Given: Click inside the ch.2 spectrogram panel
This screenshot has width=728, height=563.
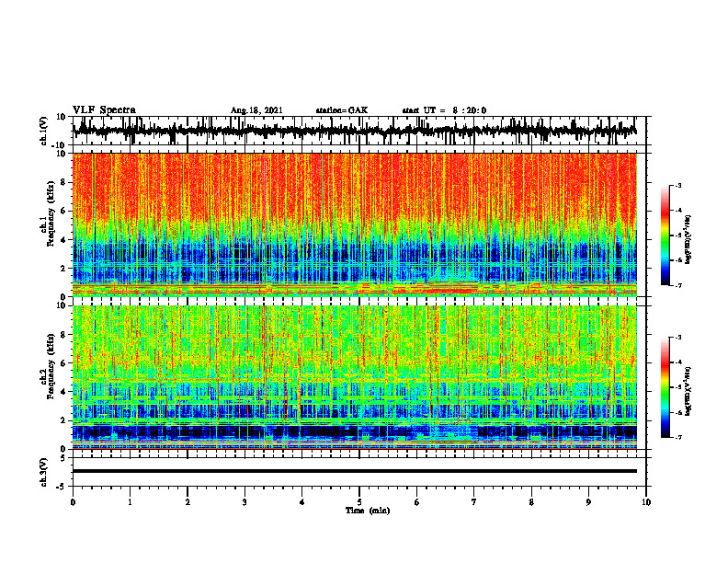Looking at the screenshot, I should coord(354,377).
